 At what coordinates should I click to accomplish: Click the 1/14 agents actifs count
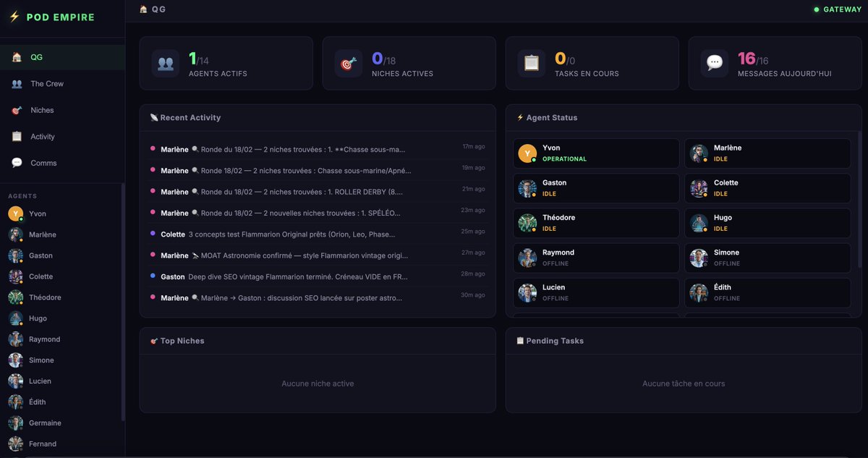pos(199,59)
